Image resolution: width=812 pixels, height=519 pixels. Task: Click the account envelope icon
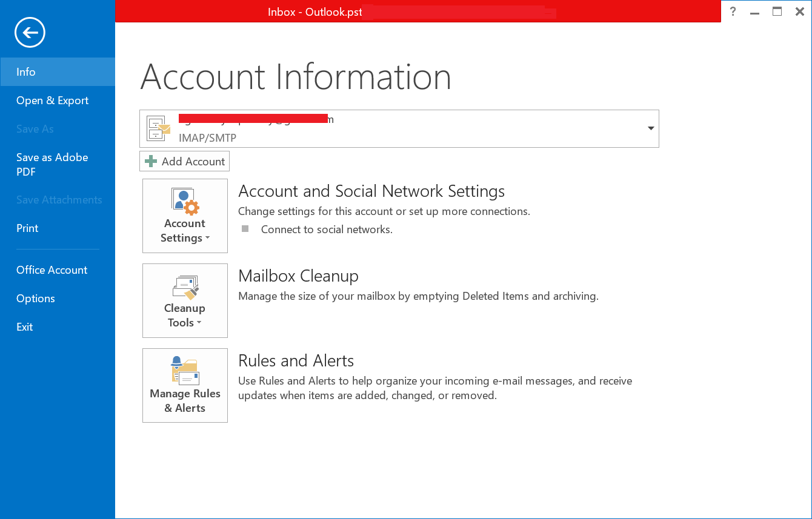(158, 128)
